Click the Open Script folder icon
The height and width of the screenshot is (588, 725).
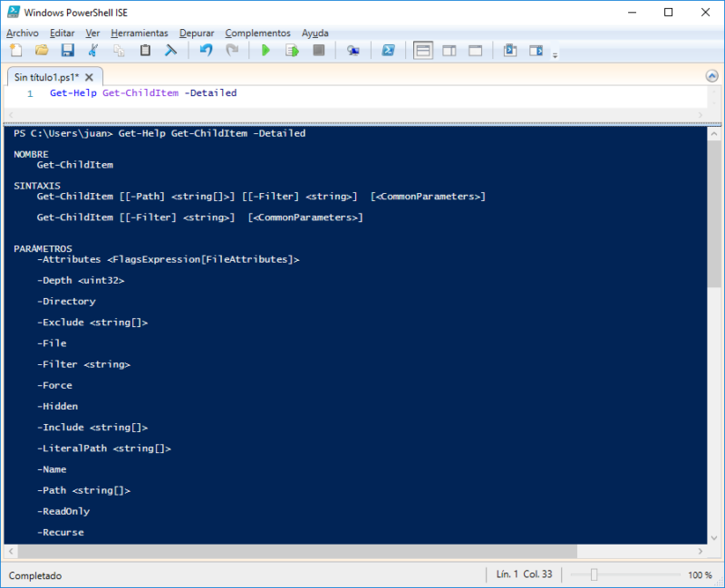pos(40,50)
